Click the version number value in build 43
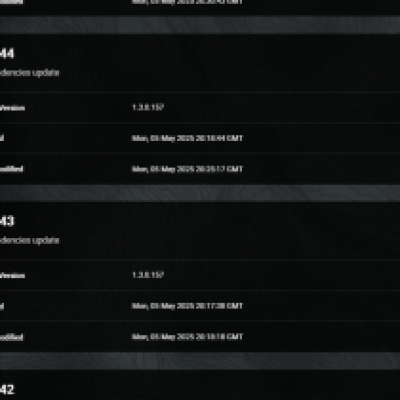This screenshot has width=400, height=400. [x=148, y=275]
